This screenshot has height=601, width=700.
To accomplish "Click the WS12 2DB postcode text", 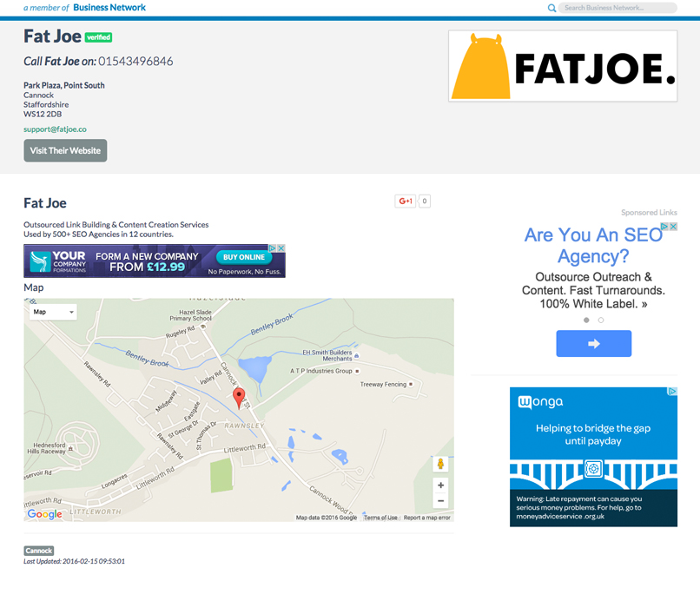I will pos(43,114).
